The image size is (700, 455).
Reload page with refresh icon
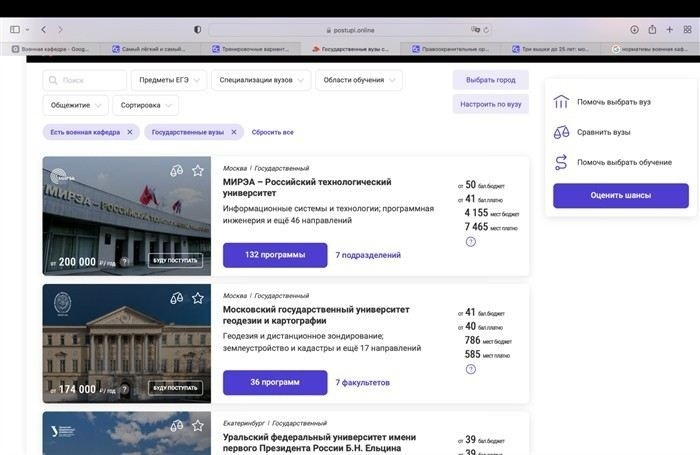(x=486, y=30)
